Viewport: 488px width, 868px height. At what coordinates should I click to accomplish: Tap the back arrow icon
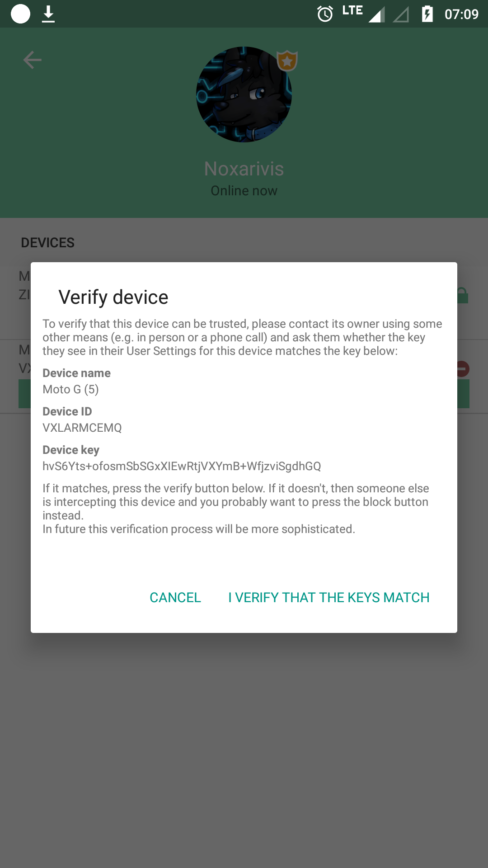pos(33,60)
